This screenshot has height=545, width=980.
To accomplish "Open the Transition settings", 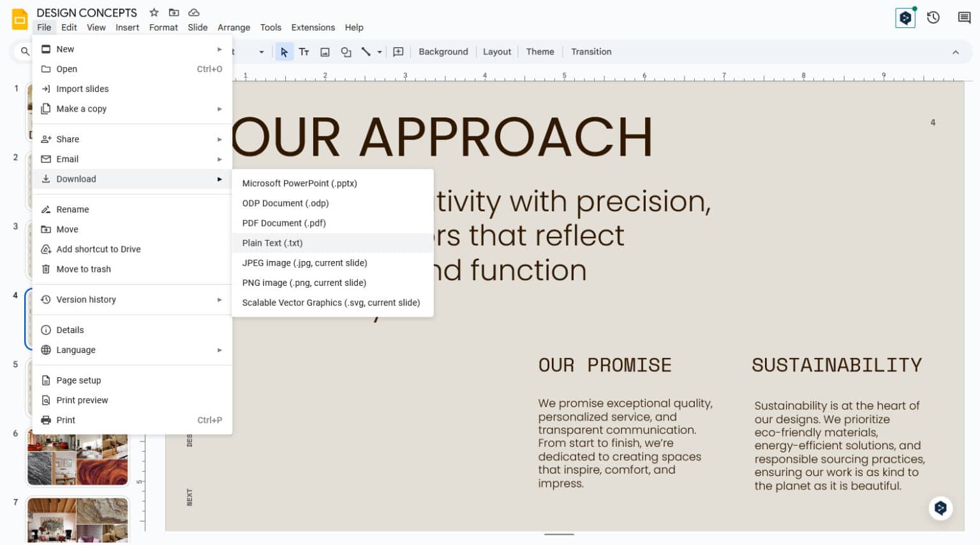I will 590,52.
